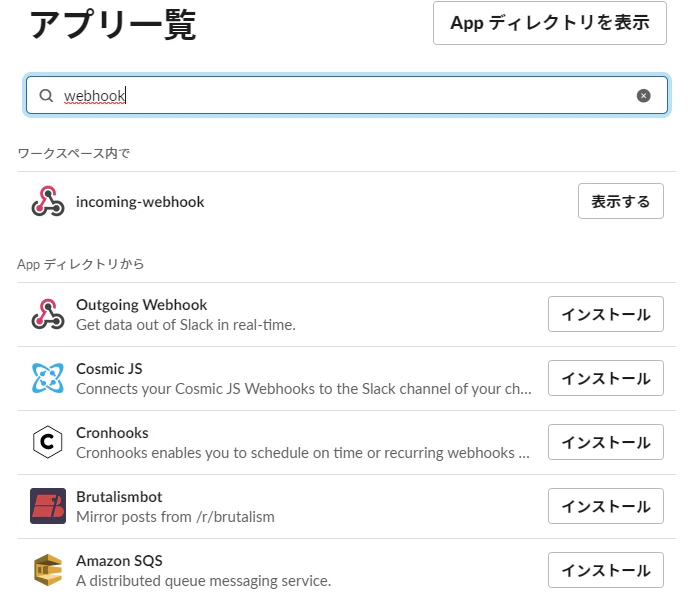Screen dimensions: 699x597
Task: Open the incoming-webhook app name
Action: coord(140,202)
